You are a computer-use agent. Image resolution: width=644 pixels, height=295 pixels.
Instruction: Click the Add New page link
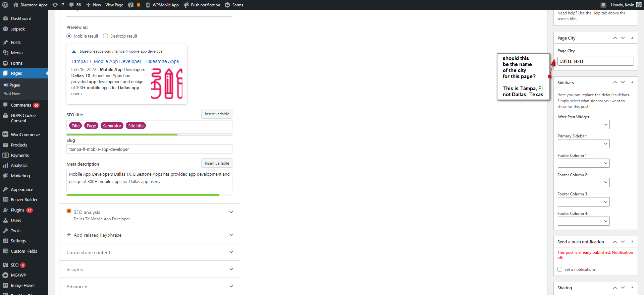point(12,94)
